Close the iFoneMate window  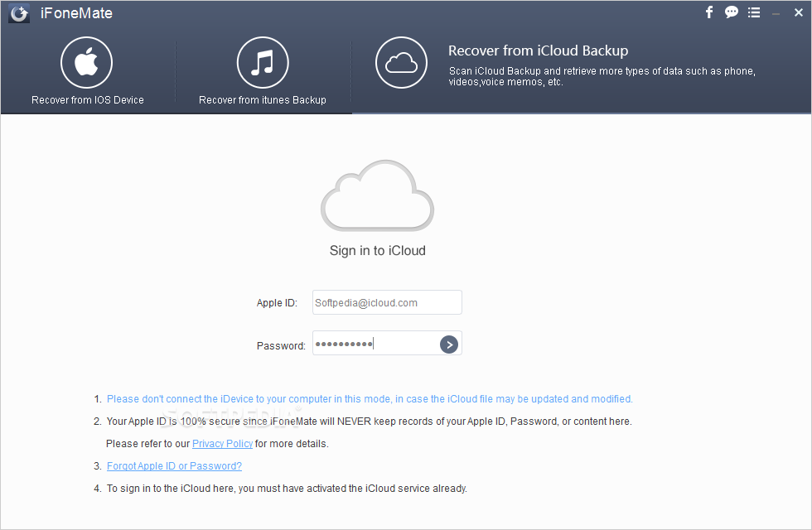[799, 12]
